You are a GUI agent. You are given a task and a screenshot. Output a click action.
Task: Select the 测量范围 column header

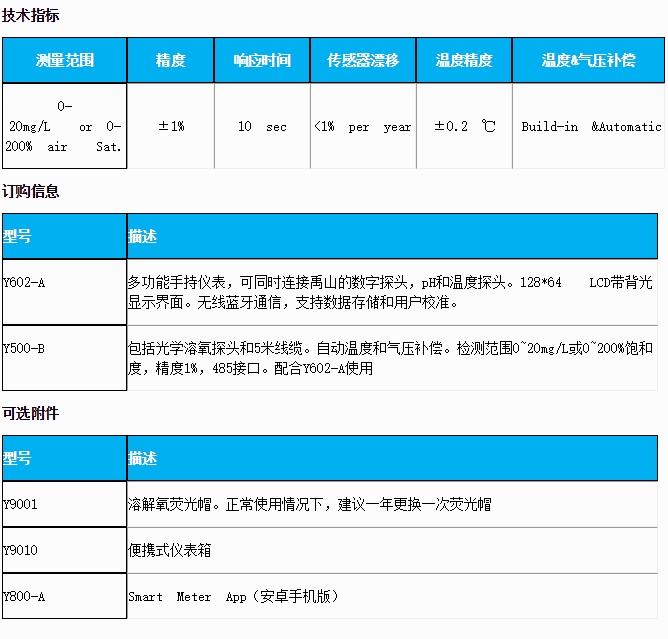pos(64,61)
